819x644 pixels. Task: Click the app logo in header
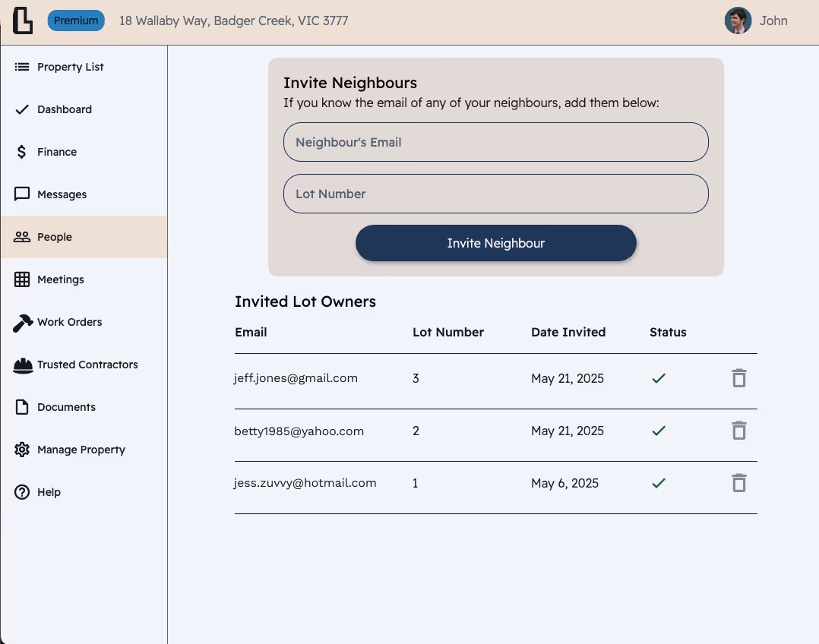tap(23, 21)
